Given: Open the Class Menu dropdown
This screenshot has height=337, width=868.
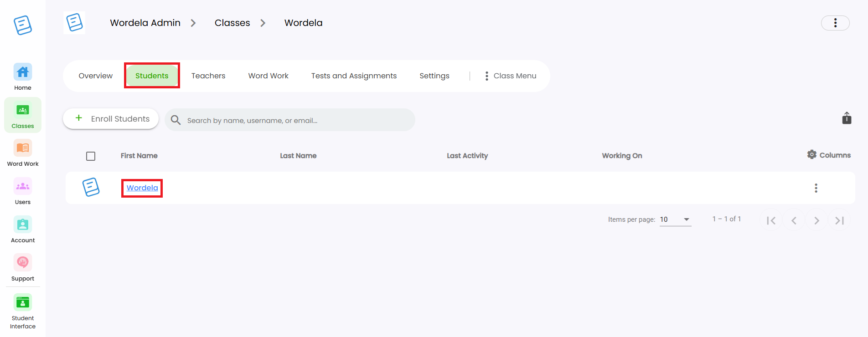Looking at the screenshot, I should pyautogui.click(x=511, y=76).
